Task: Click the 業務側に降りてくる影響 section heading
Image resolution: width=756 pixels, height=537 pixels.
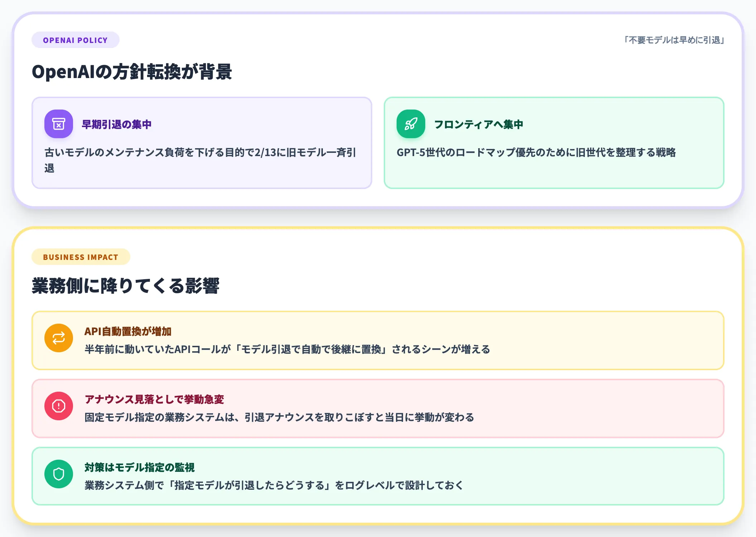Action: [126, 286]
